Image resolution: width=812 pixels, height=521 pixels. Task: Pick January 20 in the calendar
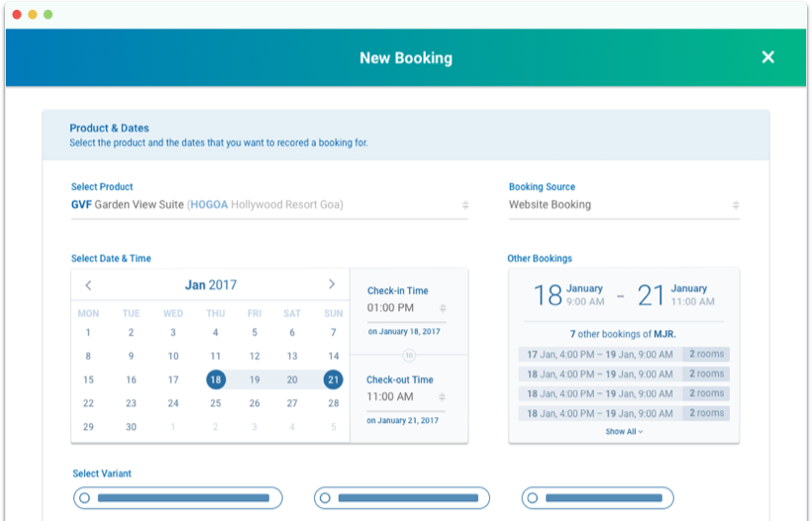pyautogui.click(x=292, y=379)
